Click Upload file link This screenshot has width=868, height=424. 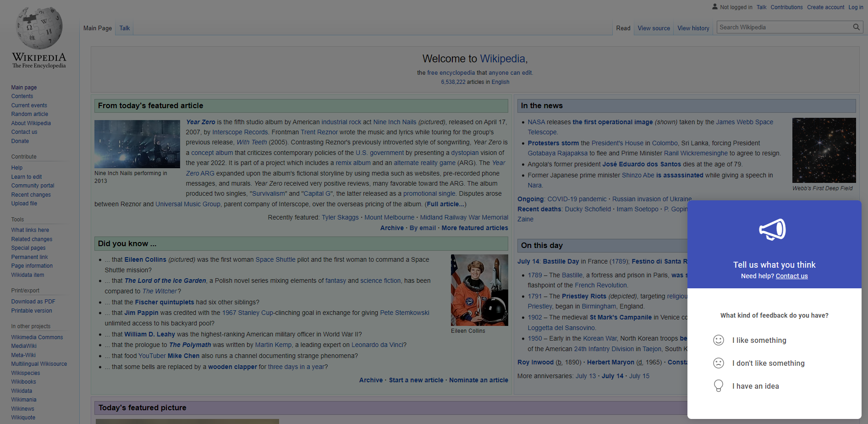[24, 204]
